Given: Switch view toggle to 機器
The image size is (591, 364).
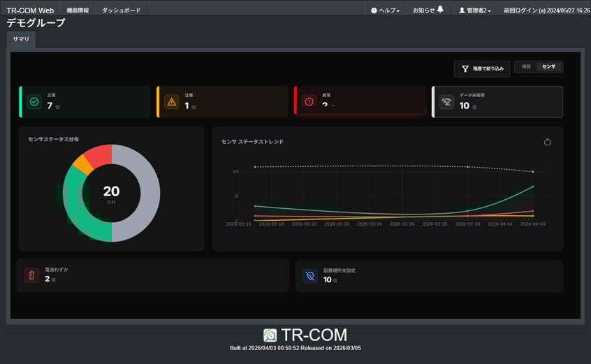Looking at the screenshot, I should coord(527,66).
